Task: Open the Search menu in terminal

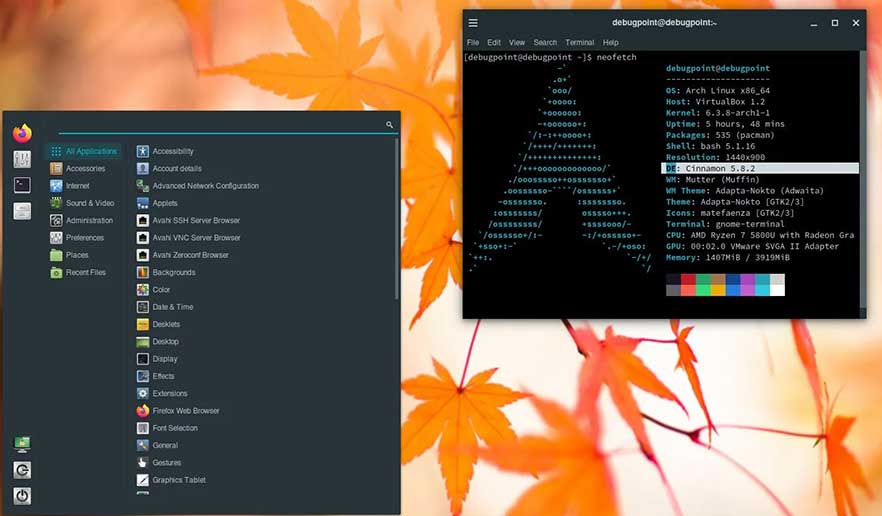Action: pos(545,43)
